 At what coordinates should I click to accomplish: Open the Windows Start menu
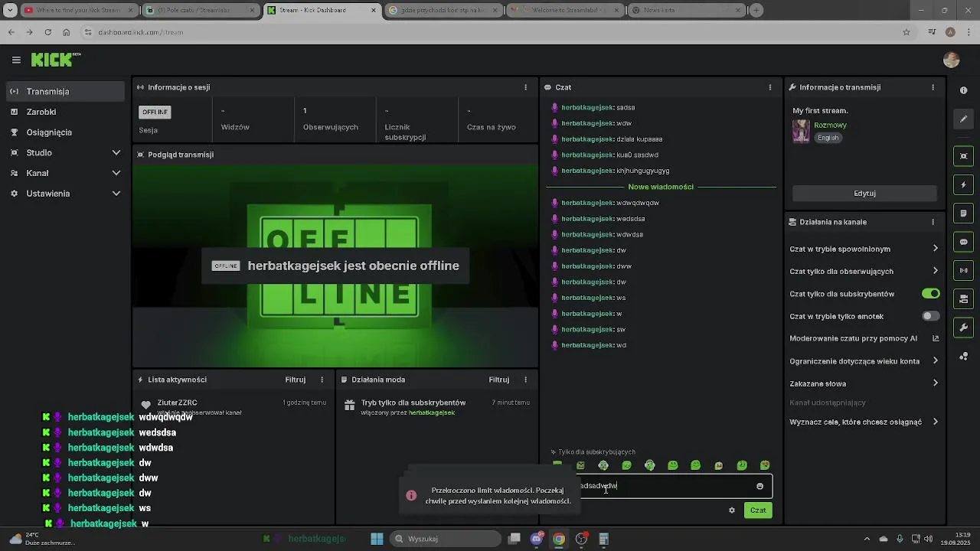tap(377, 539)
